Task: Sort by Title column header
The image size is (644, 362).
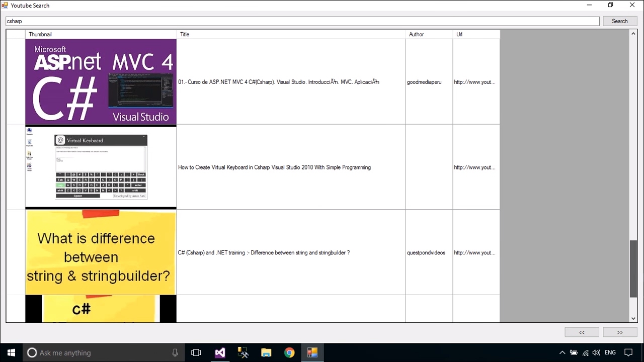Action: [x=291, y=34]
